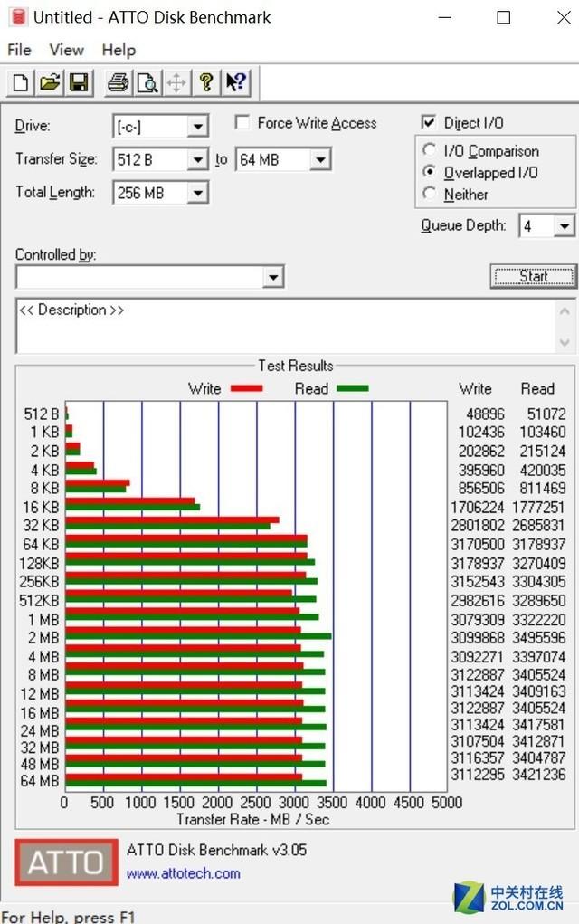Open the View menu

[x=66, y=50]
